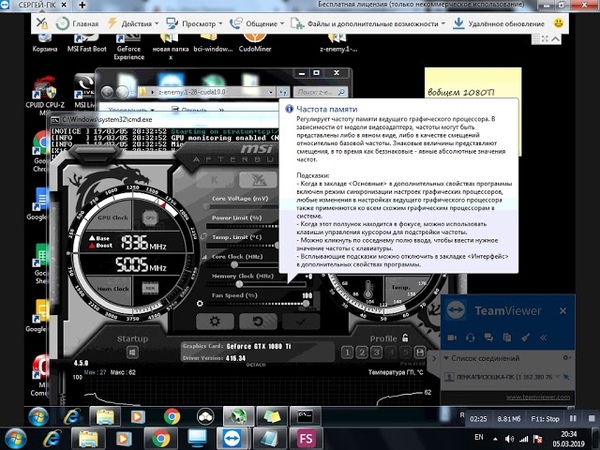Click DETACH under driver version
The image size is (600, 450).
(256, 365)
